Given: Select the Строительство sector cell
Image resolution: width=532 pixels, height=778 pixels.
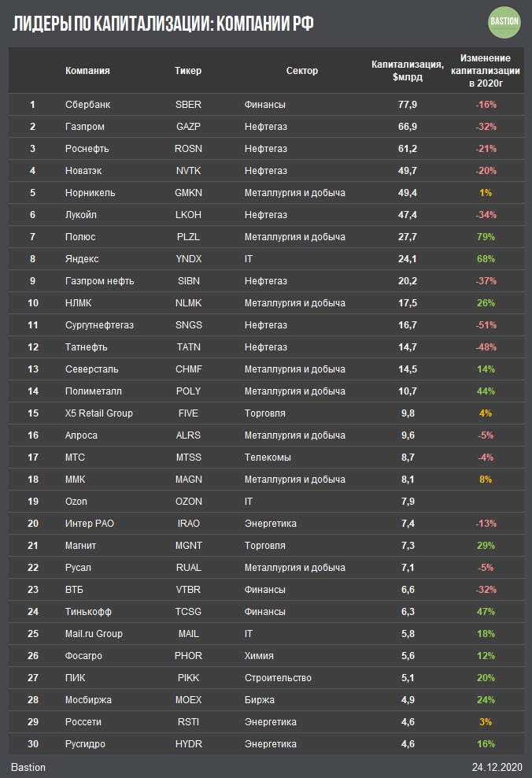Looking at the screenshot, I should (x=278, y=678).
